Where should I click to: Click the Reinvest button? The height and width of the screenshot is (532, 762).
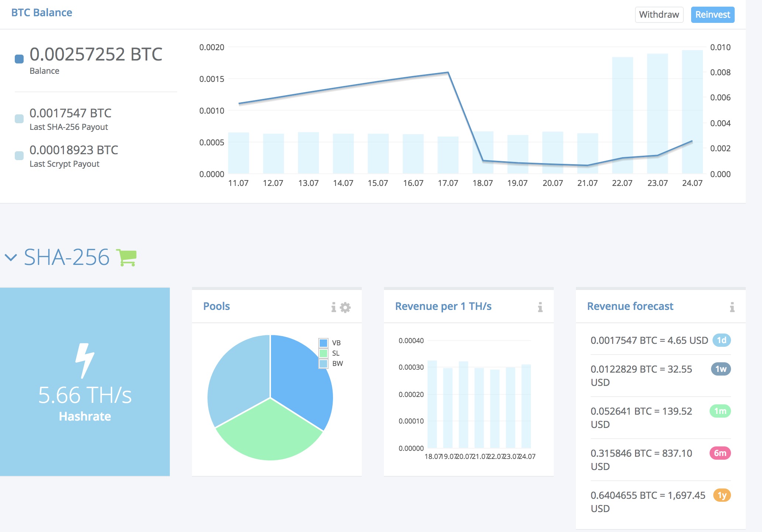click(x=713, y=15)
